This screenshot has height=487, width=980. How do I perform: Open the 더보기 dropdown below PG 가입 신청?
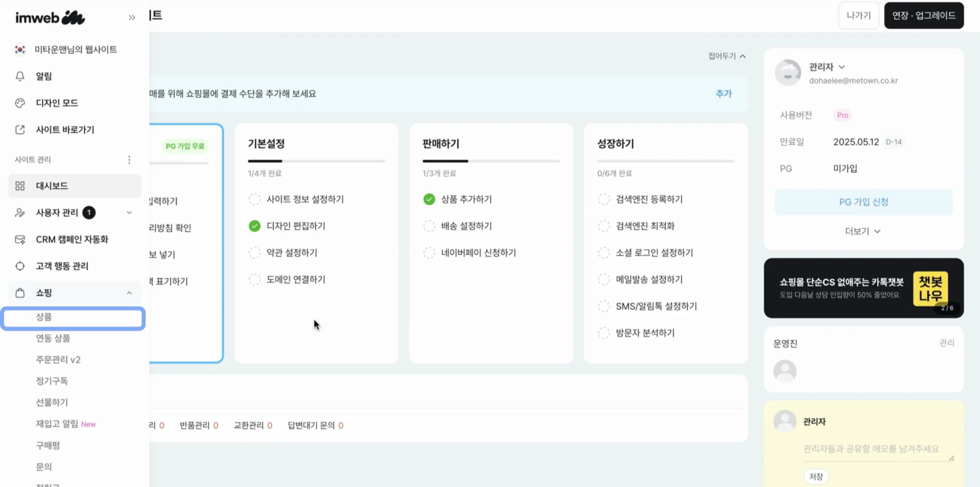click(x=863, y=231)
